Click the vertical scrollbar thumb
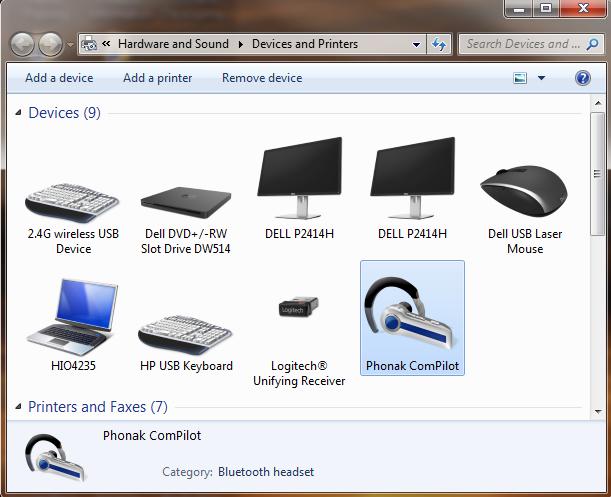 click(597, 174)
